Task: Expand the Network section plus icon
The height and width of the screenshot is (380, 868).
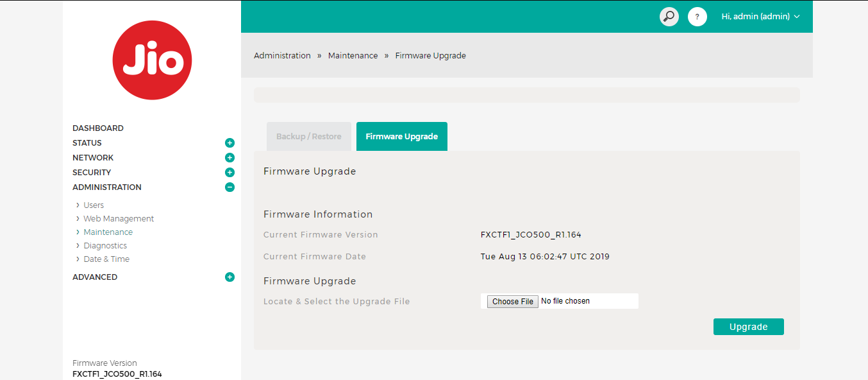Action: 230,158
